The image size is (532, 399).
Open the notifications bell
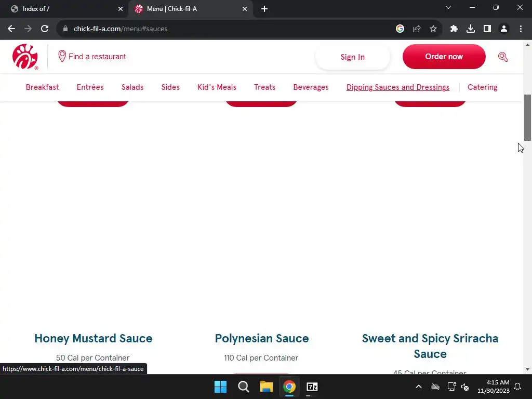point(517,387)
